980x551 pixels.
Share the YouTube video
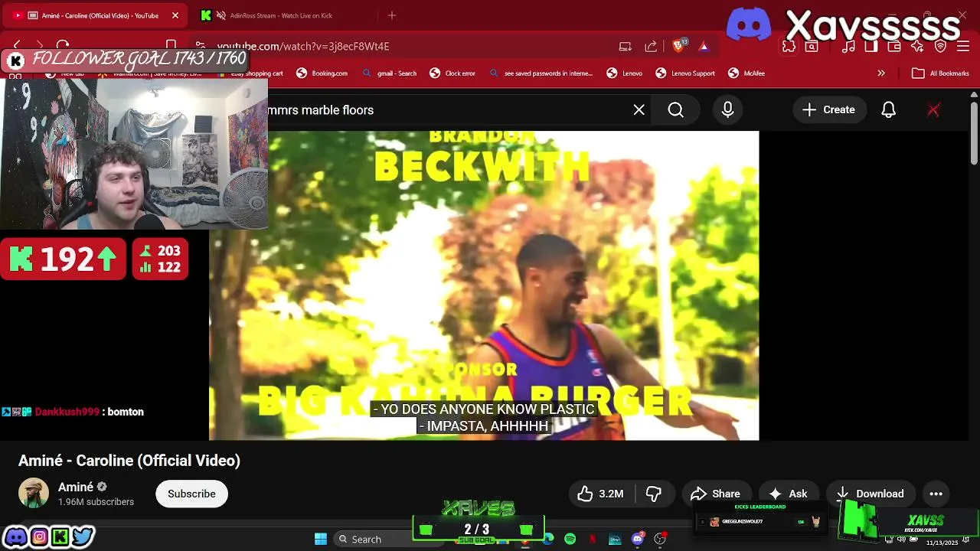coord(715,494)
